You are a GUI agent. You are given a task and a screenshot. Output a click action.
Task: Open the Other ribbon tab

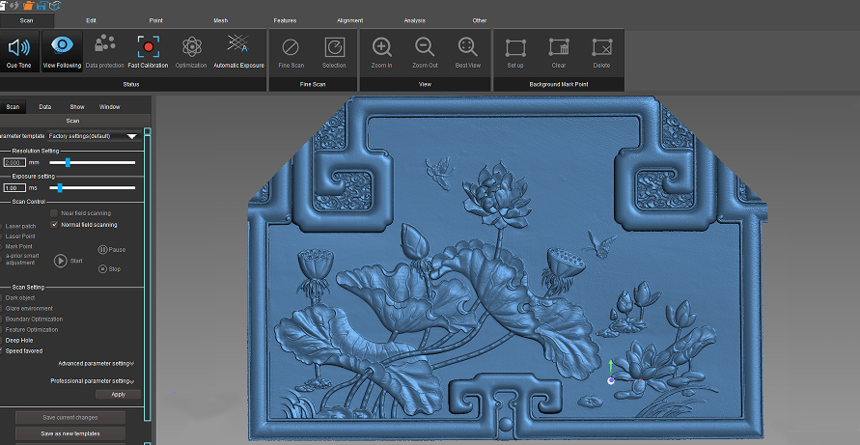pos(479,21)
